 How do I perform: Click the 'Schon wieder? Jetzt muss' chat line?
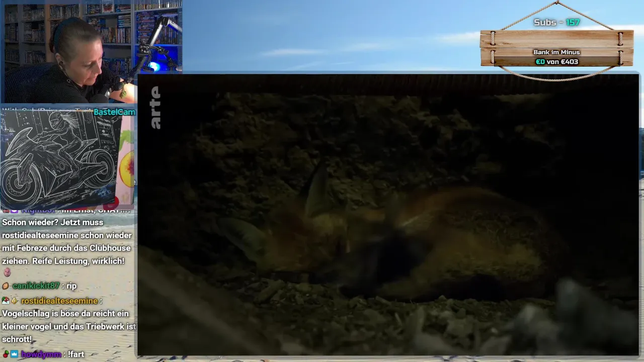click(52, 222)
